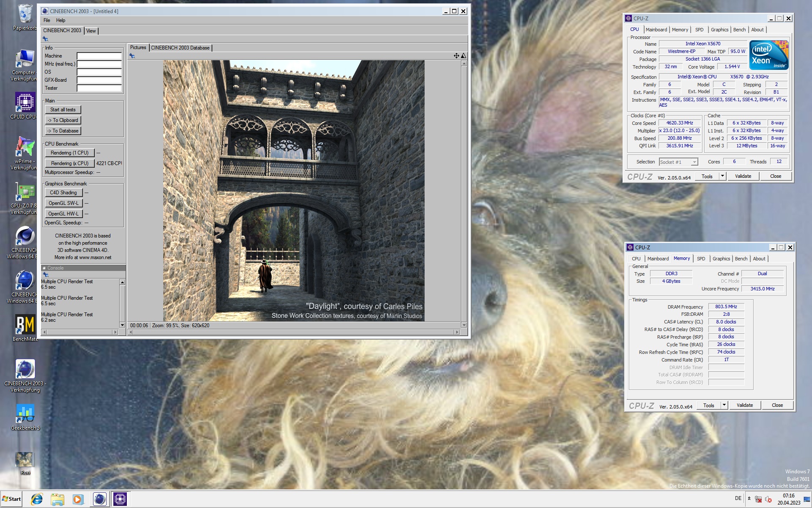This screenshot has width=812, height=508.
Task: Click the Machine input field
Action: 99,56
